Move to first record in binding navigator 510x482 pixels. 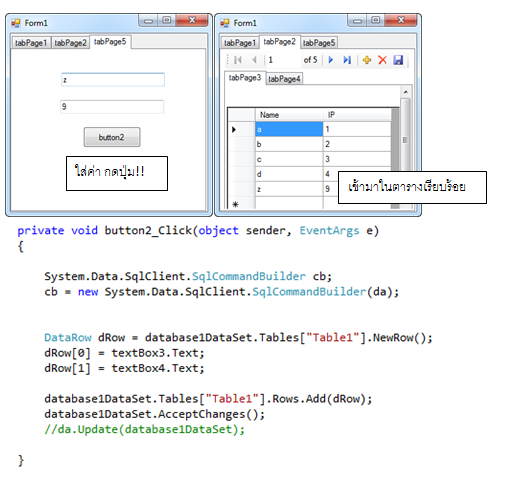[238, 60]
